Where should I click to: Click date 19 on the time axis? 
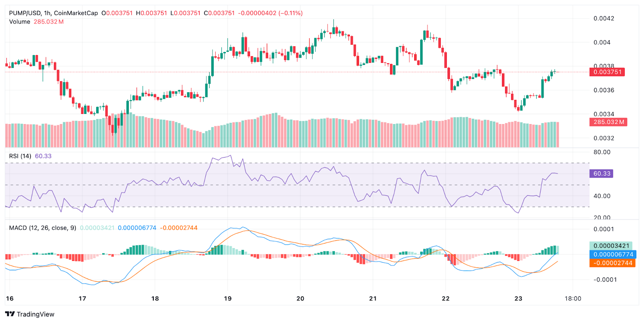[x=228, y=298]
